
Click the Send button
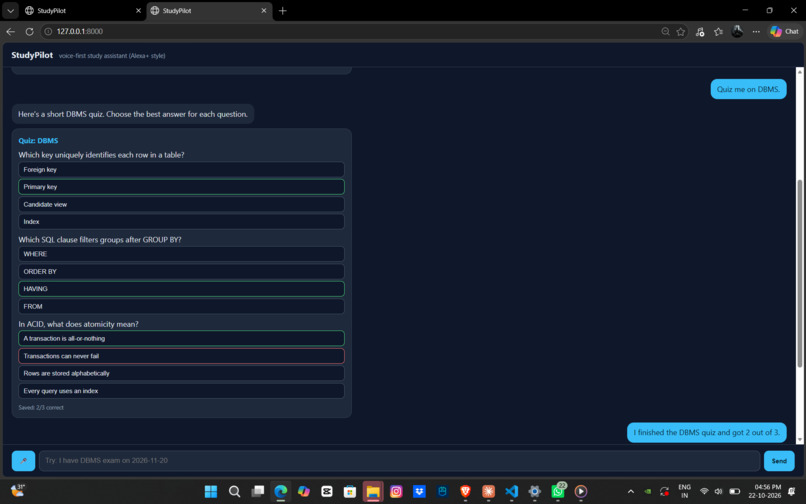coord(779,460)
